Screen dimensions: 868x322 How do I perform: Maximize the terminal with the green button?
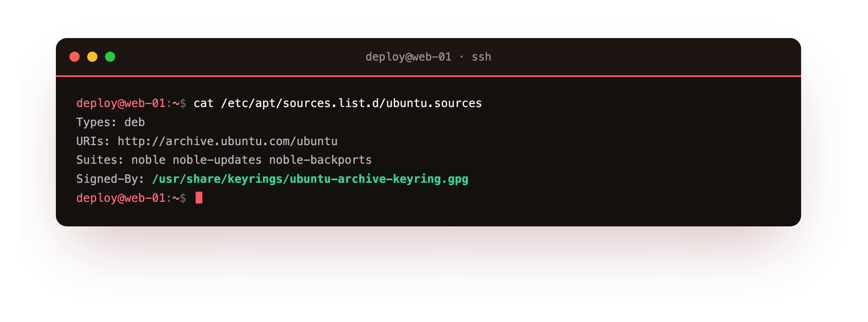110,57
